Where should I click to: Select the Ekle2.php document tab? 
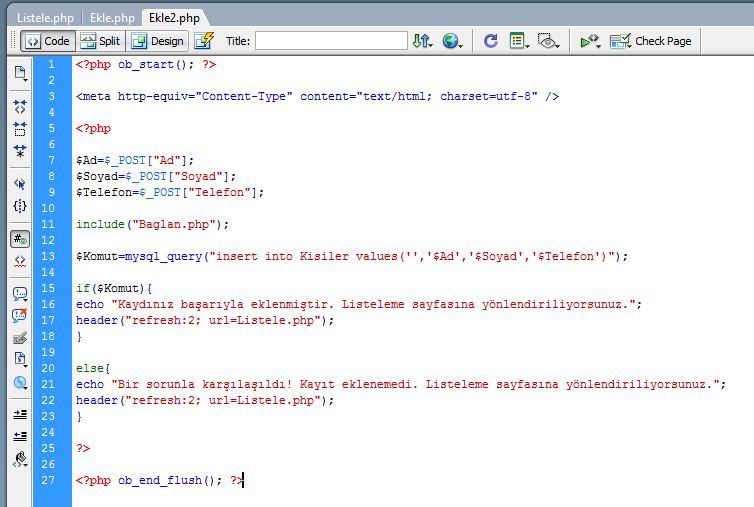[174, 18]
